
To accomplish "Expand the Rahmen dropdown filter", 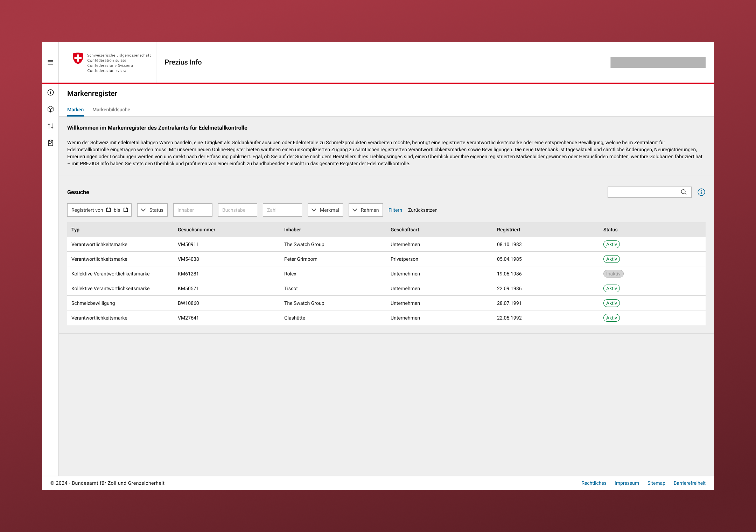I will pyautogui.click(x=365, y=210).
